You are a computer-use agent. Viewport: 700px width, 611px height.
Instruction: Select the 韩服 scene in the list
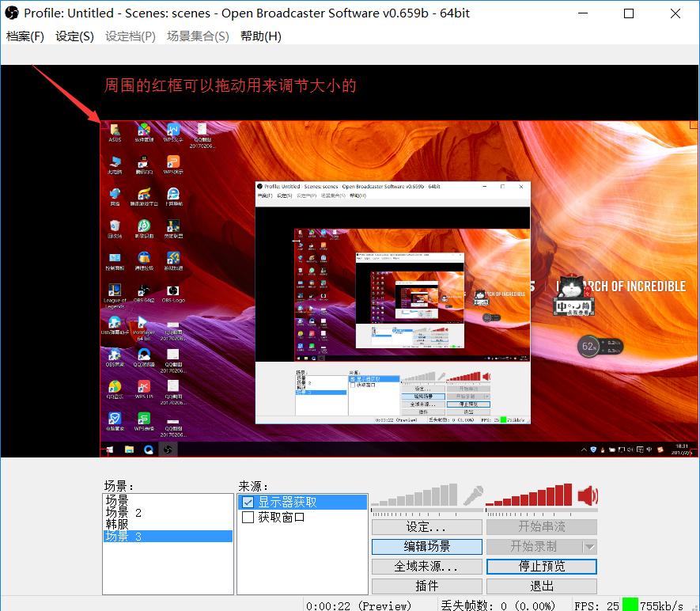click(118, 524)
